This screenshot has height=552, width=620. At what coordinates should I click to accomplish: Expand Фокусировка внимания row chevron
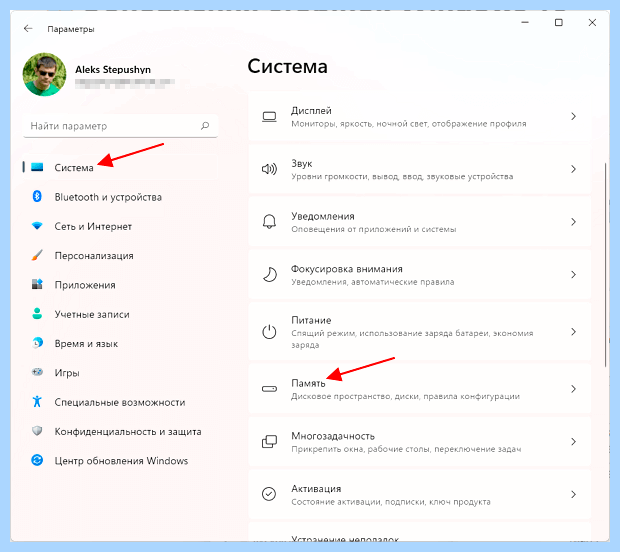[573, 274]
